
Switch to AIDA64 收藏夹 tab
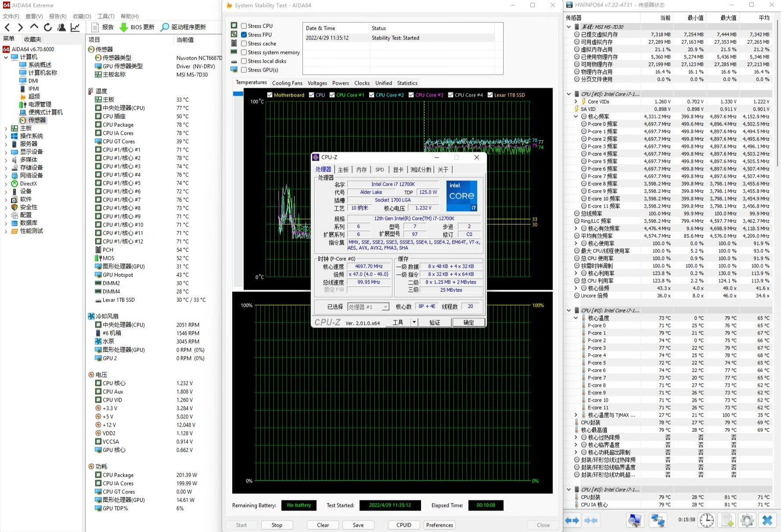click(32, 40)
